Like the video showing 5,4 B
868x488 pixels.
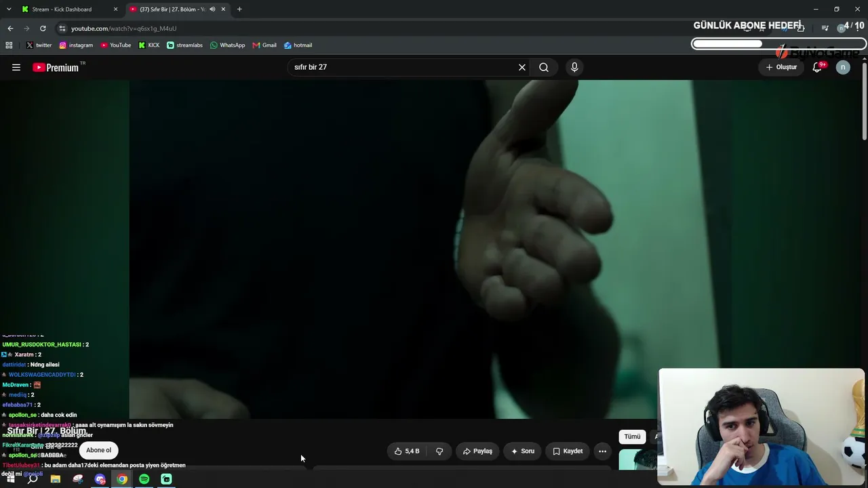[x=407, y=451]
